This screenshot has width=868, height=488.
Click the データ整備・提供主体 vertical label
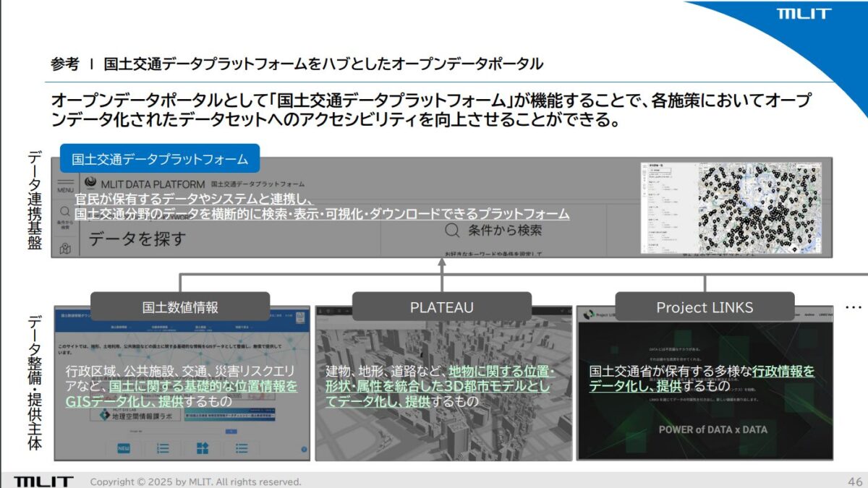pos(35,383)
